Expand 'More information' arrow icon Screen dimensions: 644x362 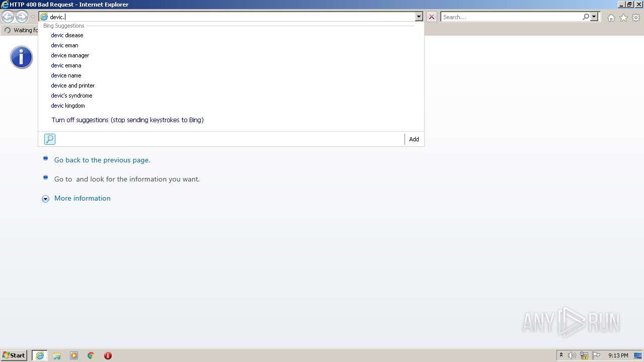(45, 199)
